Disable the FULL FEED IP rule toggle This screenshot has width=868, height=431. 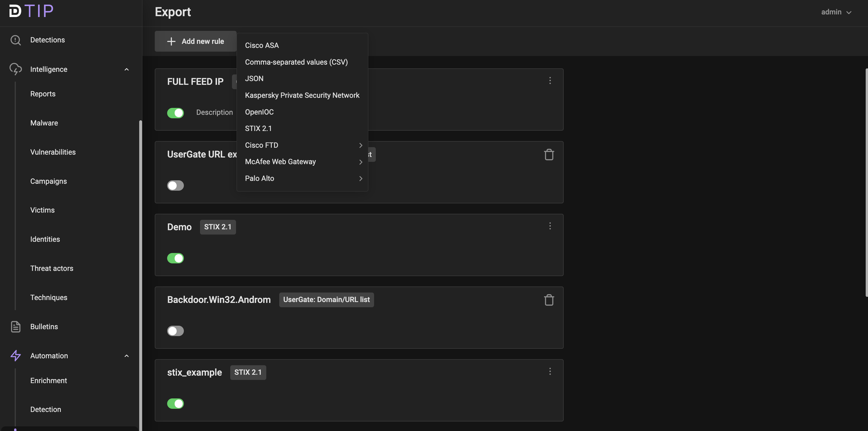pos(175,113)
